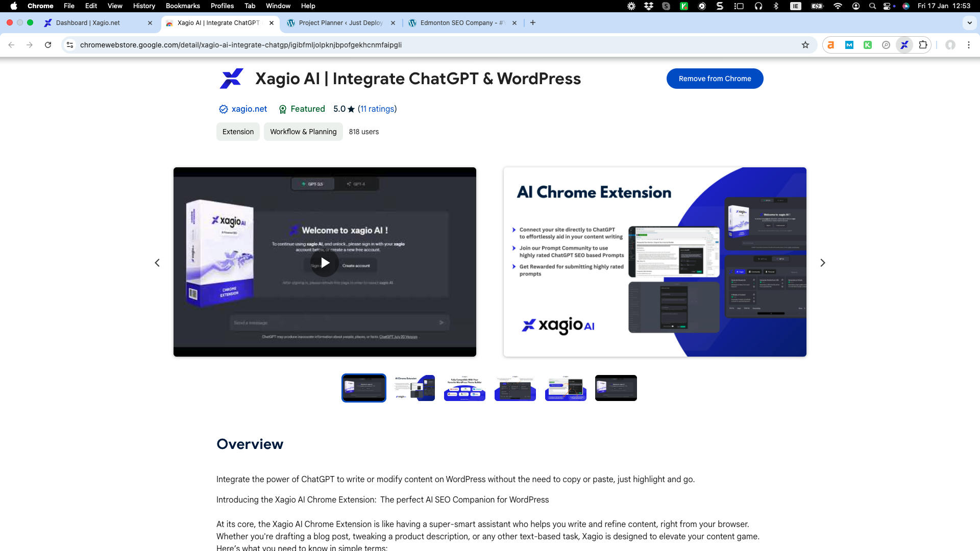Reload the current page

(x=48, y=45)
